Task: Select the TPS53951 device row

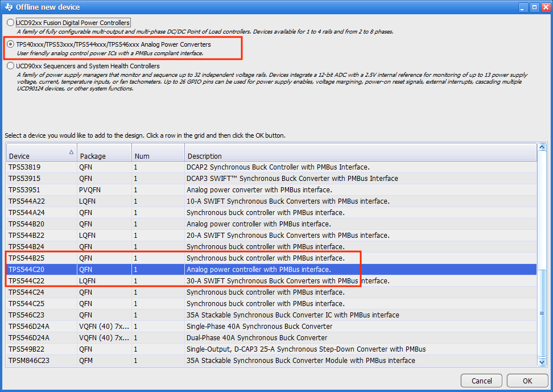Action: (271, 190)
